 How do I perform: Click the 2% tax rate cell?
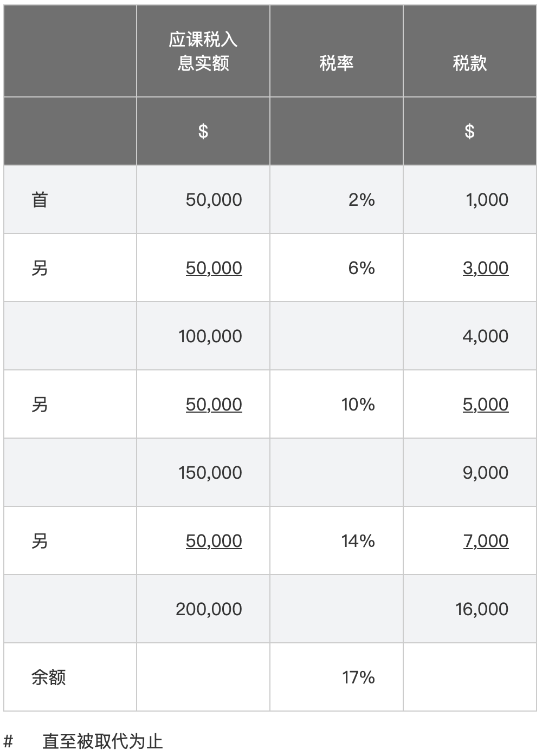[x=337, y=199]
